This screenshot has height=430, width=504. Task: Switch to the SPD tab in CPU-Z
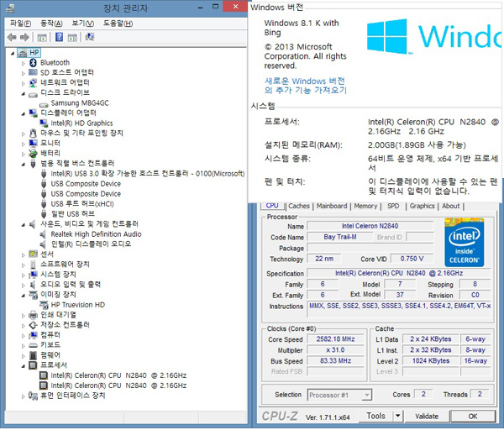393,206
